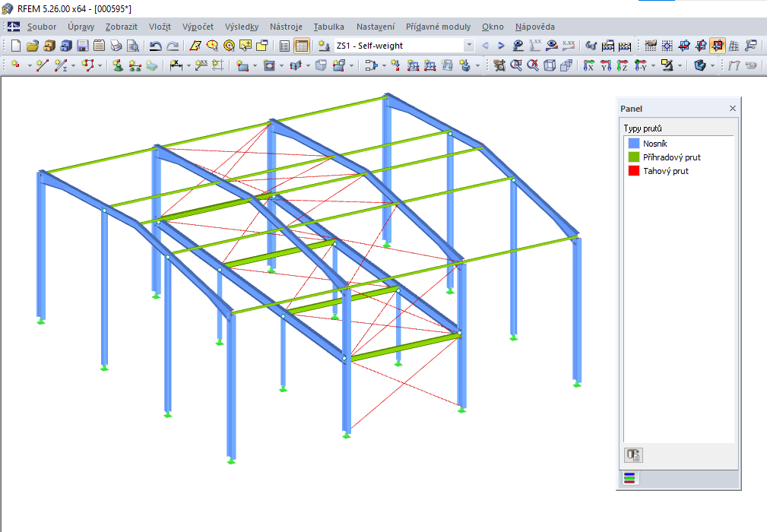
Task: Click the blue Nosník color swatch
Action: coord(634,144)
